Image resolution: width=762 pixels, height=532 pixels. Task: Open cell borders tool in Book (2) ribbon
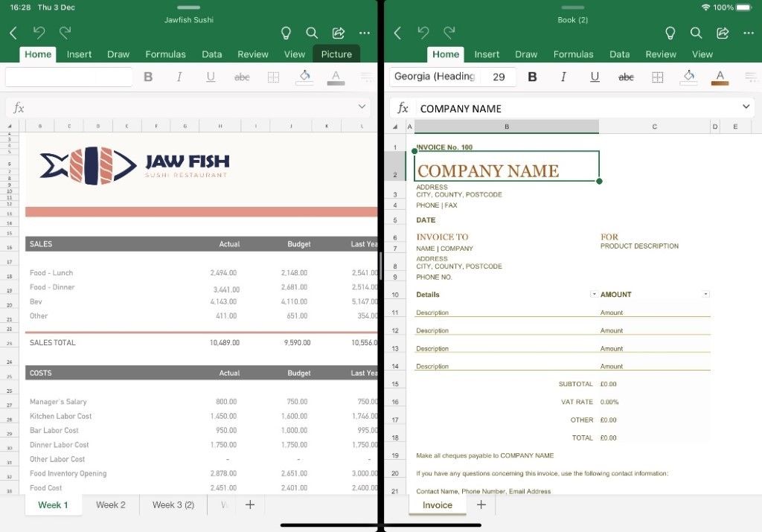pyautogui.click(x=658, y=77)
